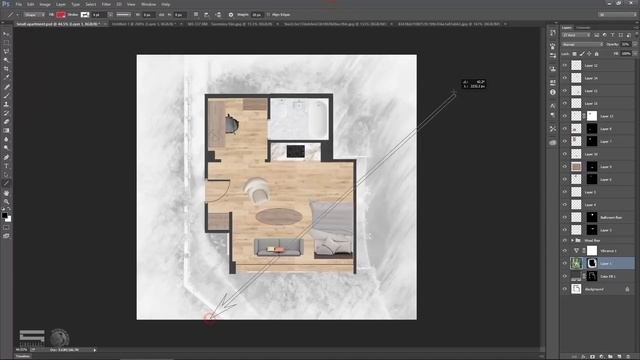Open path operations in options bar
The width and height of the screenshot is (640, 360).
click(x=196, y=15)
